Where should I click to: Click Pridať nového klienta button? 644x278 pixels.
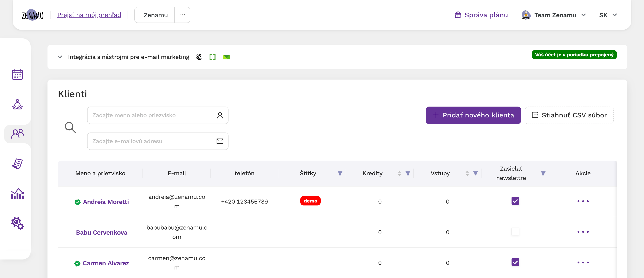coord(473,115)
